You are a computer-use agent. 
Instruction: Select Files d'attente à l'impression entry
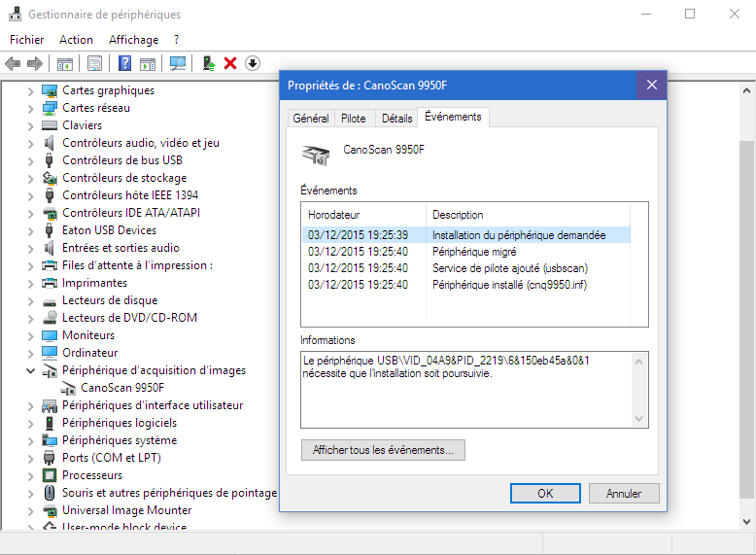coord(137,265)
